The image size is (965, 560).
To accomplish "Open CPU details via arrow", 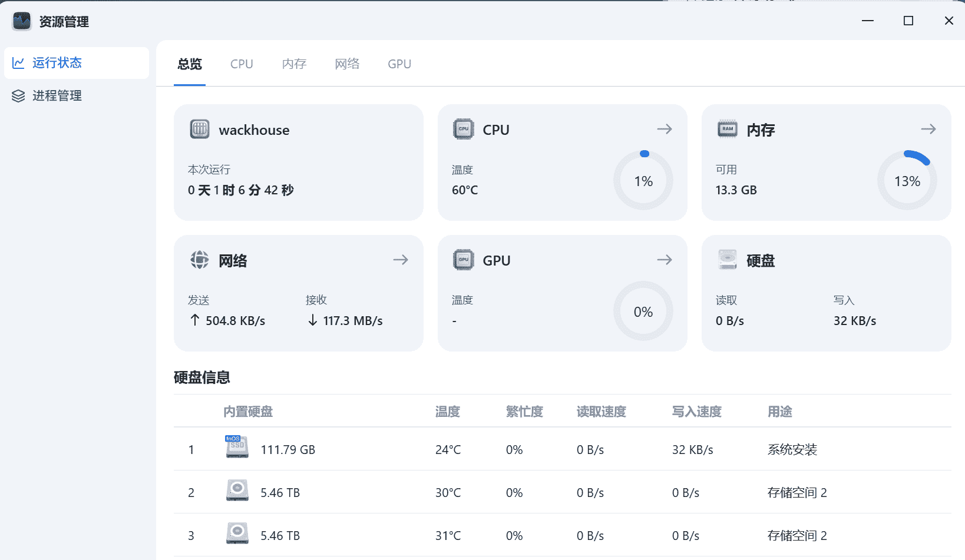I will tap(665, 129).
